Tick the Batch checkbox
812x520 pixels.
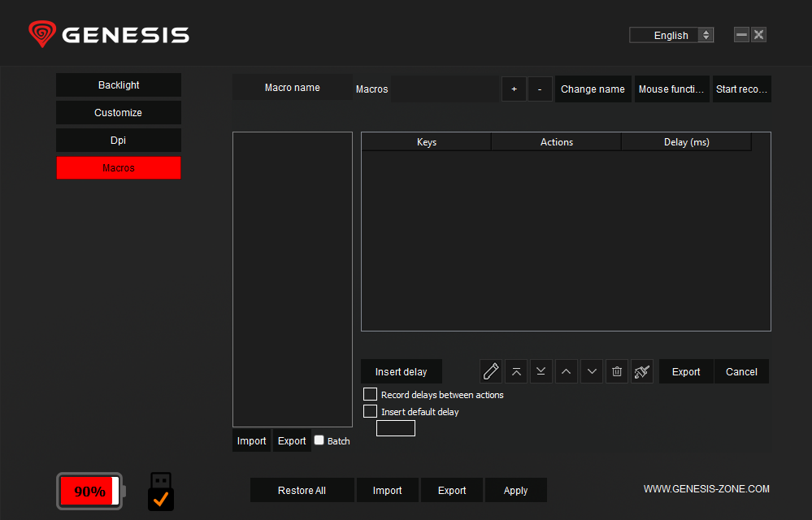point(319,440)
